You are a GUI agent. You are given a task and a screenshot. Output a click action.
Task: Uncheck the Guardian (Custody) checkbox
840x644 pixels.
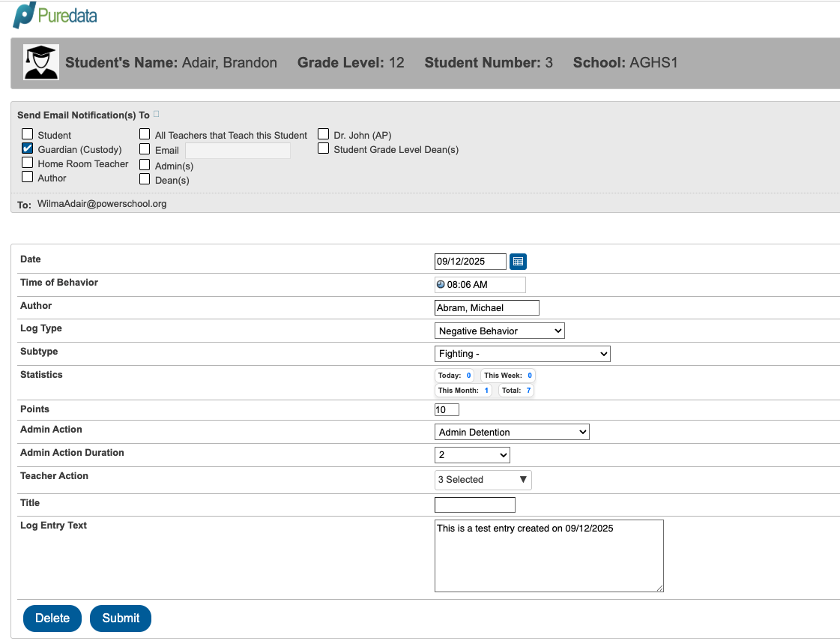(x=27, y=148)
